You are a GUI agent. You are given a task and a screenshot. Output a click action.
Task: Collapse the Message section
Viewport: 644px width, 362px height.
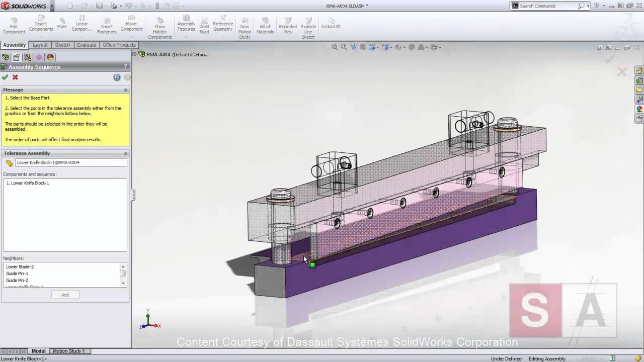coord(126,90)
